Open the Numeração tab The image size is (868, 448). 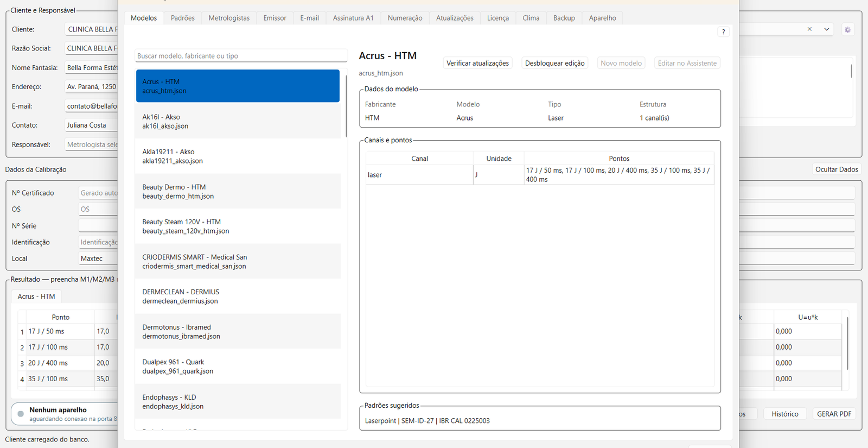click(405, 18)
